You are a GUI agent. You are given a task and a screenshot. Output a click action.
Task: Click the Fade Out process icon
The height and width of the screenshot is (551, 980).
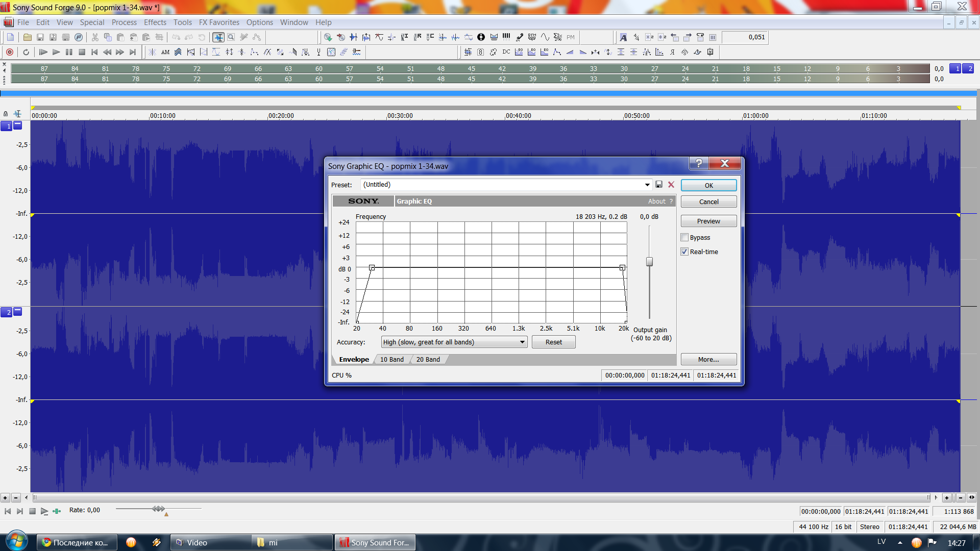tap(583, 52)
